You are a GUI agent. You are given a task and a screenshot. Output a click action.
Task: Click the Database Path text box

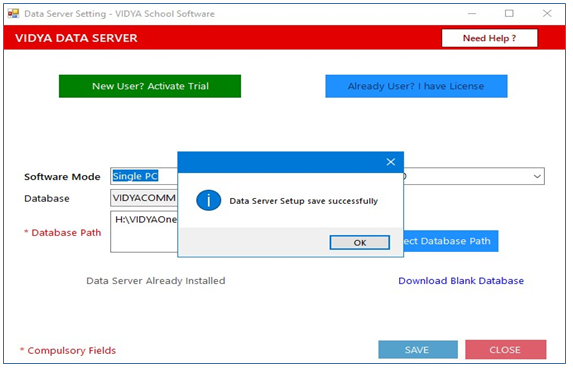click(x=144, y=232)
